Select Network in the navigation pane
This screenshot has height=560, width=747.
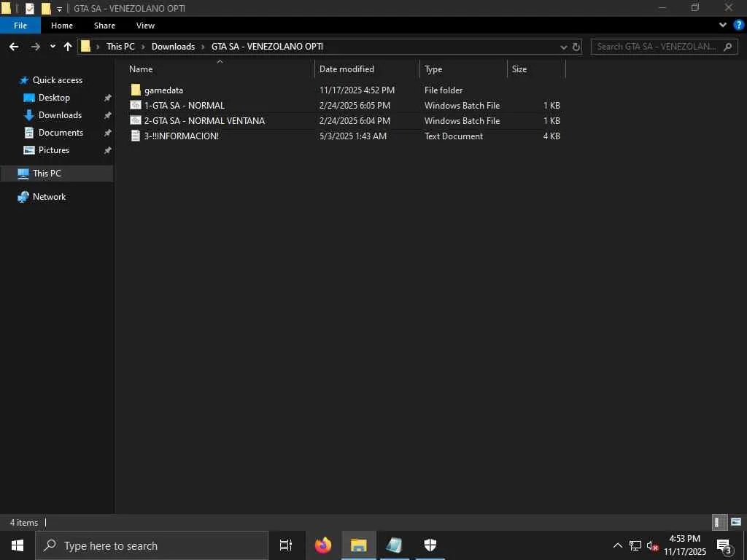click(49, 197)
